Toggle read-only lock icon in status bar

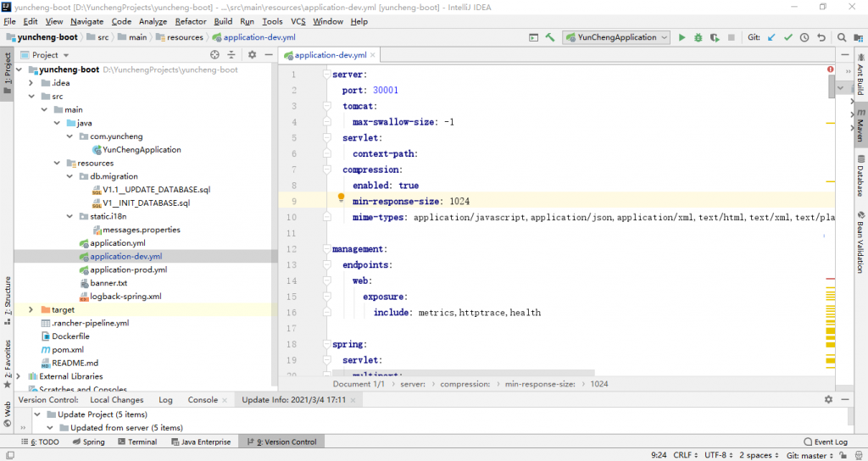843,455
